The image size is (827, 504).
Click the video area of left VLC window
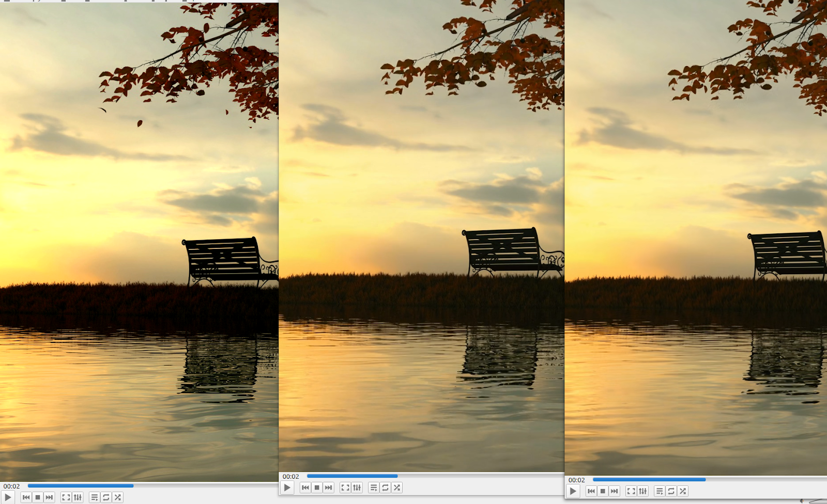coord(139,242)
